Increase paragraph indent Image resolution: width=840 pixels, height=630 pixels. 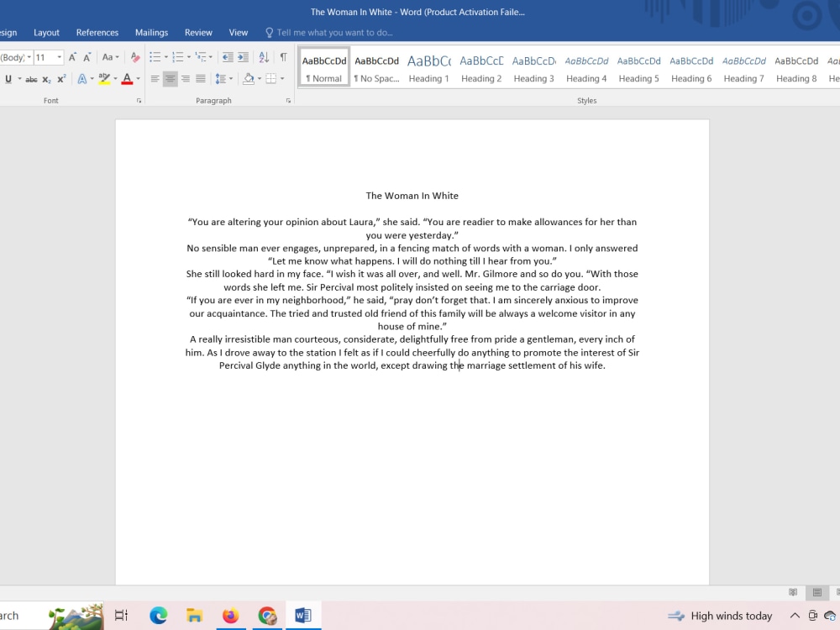tap(244, 57)
